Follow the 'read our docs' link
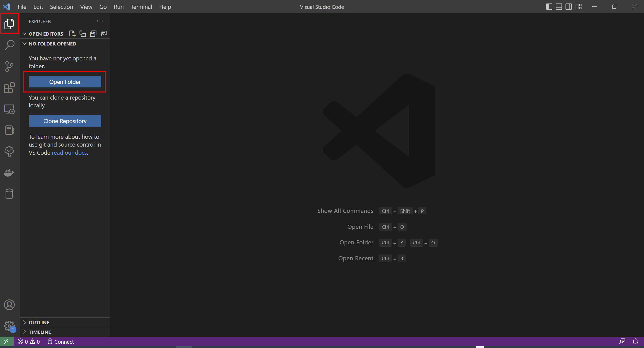The image size is (644, 348). [x=69, y=153]
